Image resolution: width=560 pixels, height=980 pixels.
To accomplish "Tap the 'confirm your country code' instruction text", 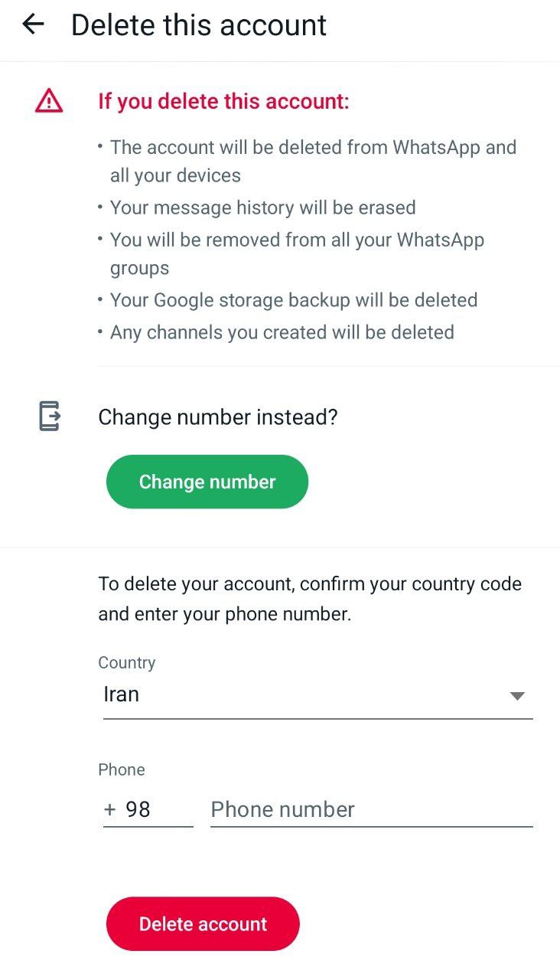I will point(310,599).
